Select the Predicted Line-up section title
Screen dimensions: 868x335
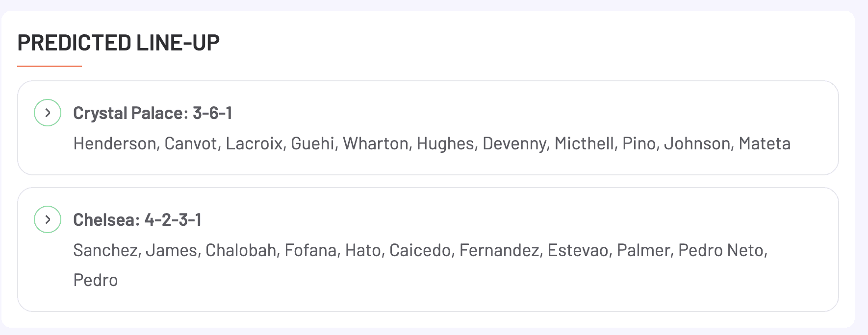(118, 43)
